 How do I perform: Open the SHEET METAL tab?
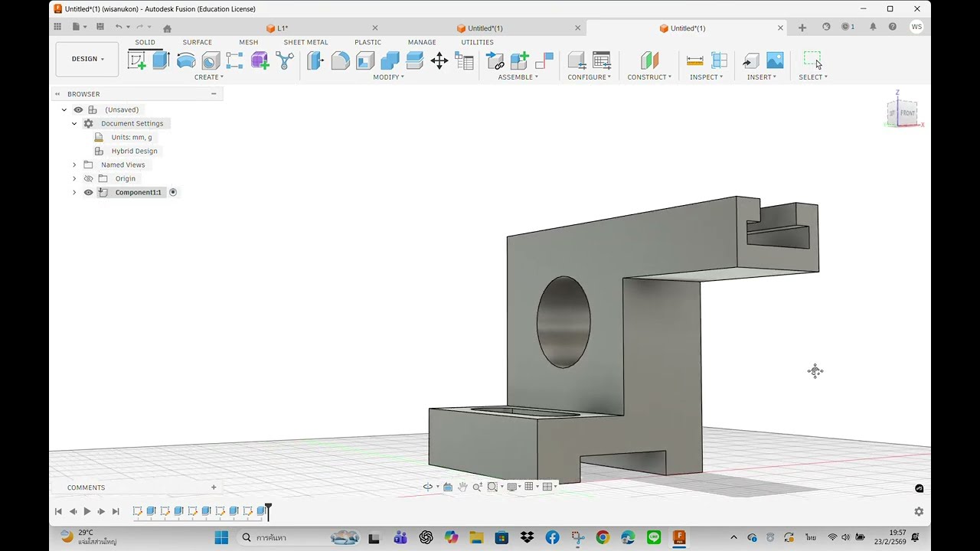pos(305,42)
